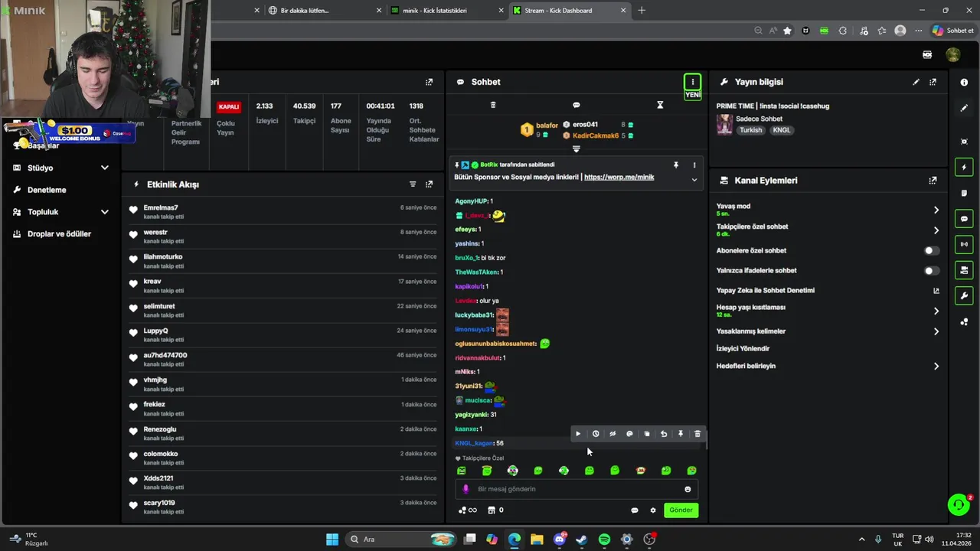The width and height of the screenshot is (980, 551).
Task: Click the Gönder send button
Action: coord(681,510)
